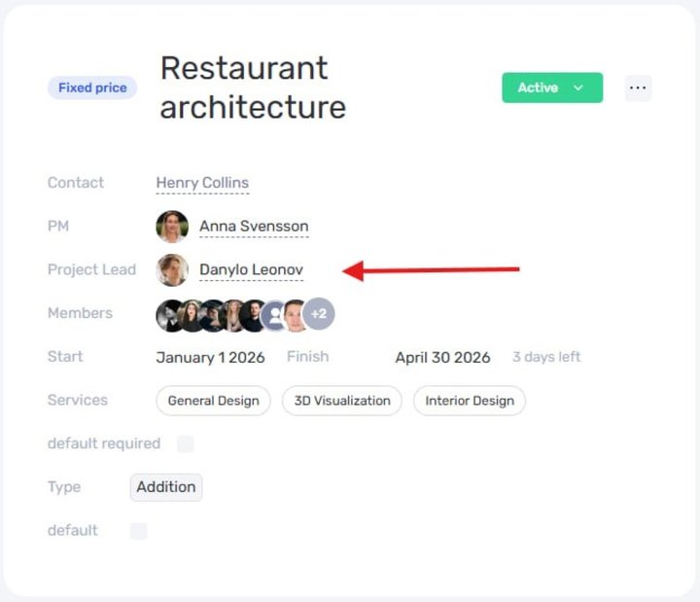Open Henry Collins contact link
The height and width of the screenshot is (602, 700).
point(202,183)
